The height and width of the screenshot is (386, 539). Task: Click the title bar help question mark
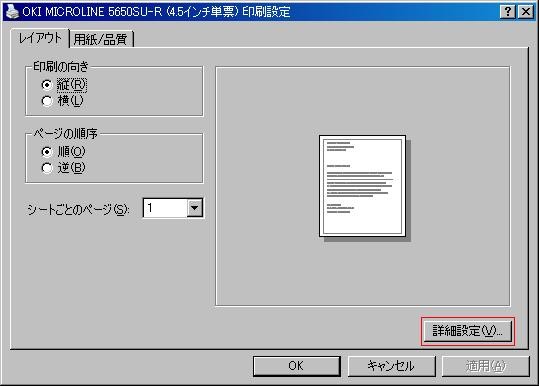tap(508, 12)
